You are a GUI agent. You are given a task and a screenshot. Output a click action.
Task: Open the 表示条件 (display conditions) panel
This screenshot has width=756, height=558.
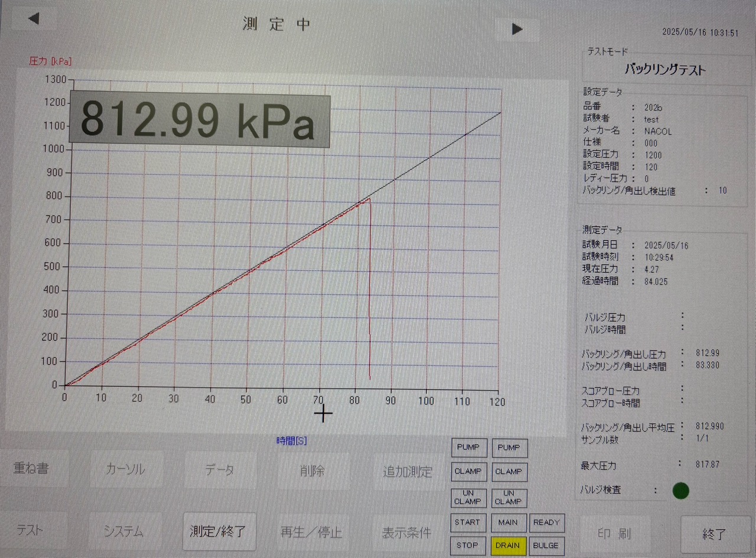[408, 532]
